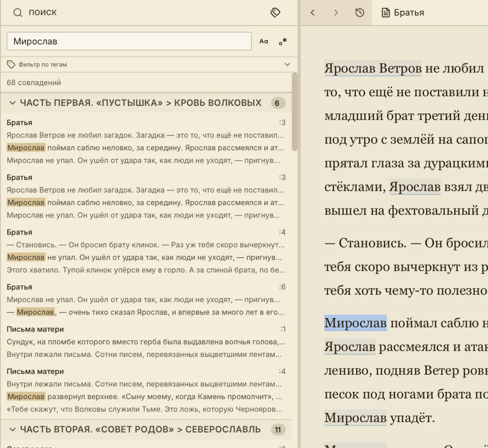This screenshot has height=448, width=488.
Task: Toggle regular expression search mode
Action: tap(283, 41)
